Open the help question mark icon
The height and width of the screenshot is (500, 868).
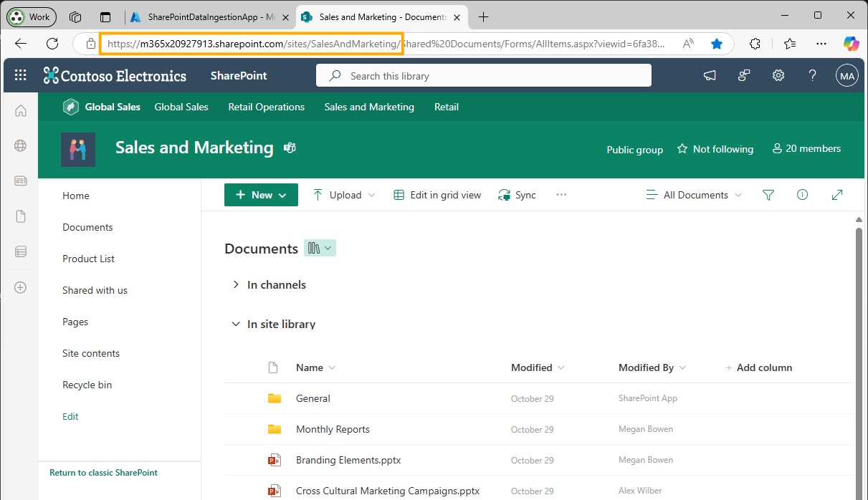(812, 75)
